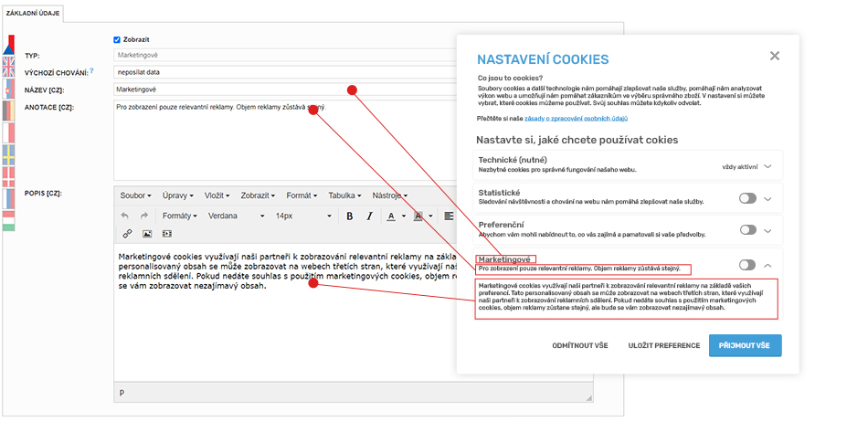The width and height of the screenshot is (868, 422).
Task: Click Přijmout vše button
Action: click(745, 345)
